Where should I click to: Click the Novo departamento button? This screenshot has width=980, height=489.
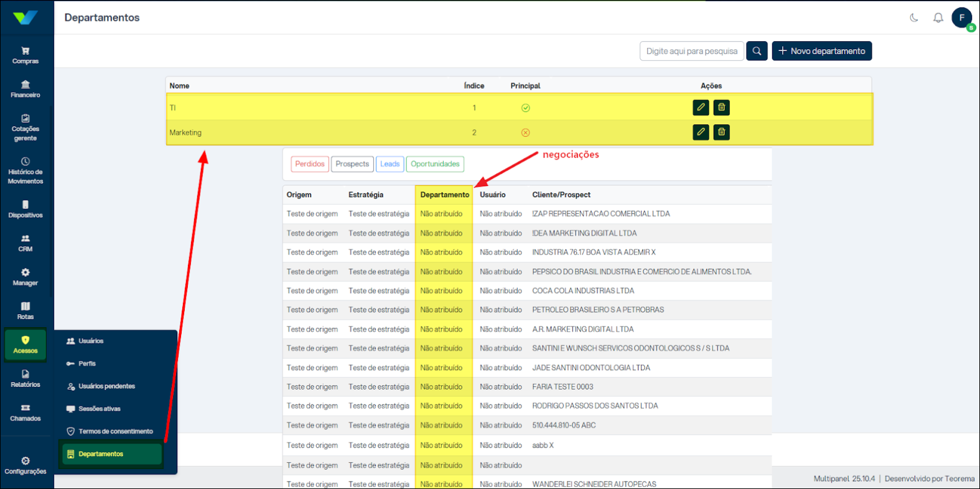[x=821, y=51]
